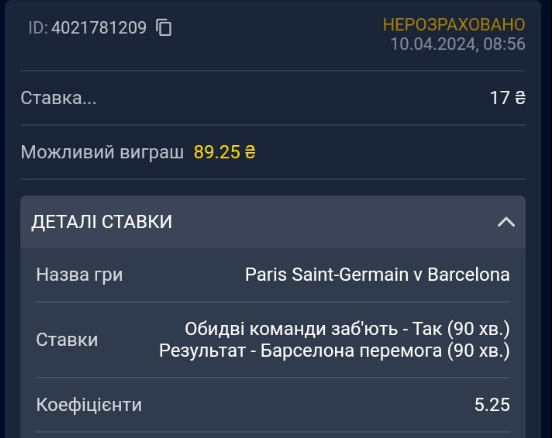The width and height of the screenshot is (558, 438).
Task: Collapse the ДЕТАЛІ СТАВКИ chevron arrow
Action: 506,222
